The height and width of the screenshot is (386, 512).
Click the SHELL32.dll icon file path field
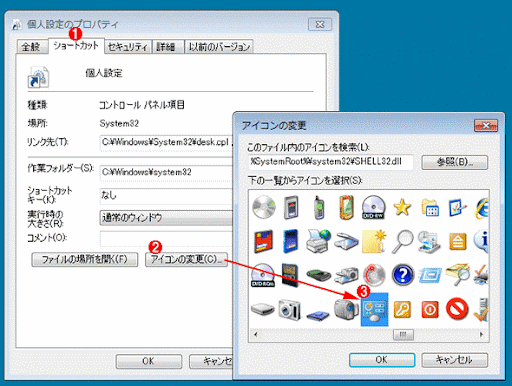click(x=331, y=162)
